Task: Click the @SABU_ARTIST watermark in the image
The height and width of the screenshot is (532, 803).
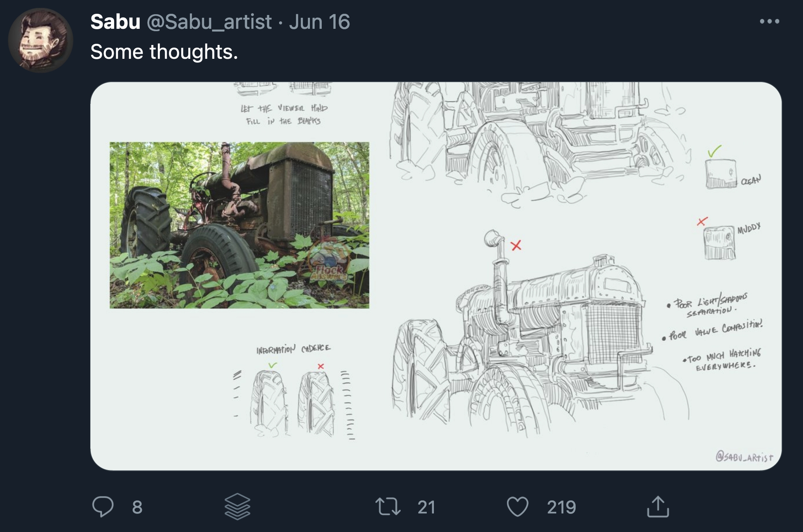Action: coord(744,457)
